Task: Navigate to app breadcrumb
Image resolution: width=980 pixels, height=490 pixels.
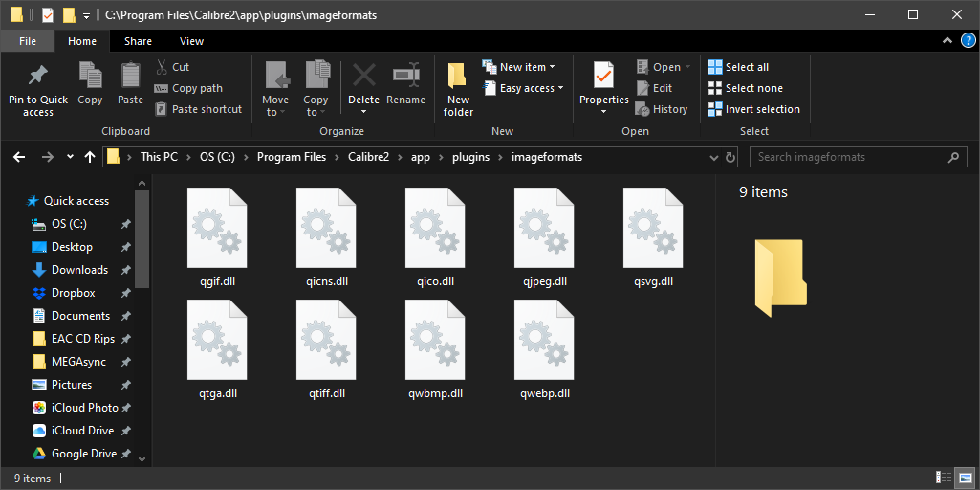Action: point(421,157)
